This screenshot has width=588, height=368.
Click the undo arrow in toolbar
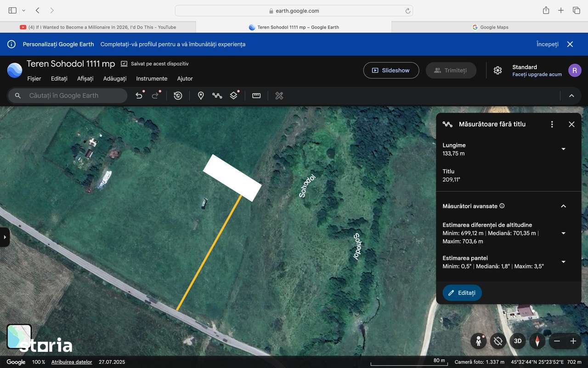coord(139,96)
